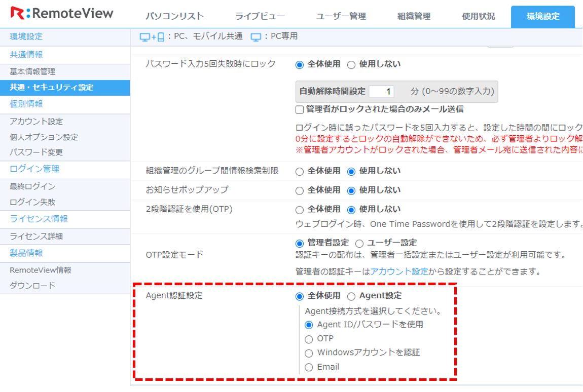Click the 自動解除時間設定 minutes input field
Image resolution: width=583 pixels, height=392 pixels.
pos(381,91)
